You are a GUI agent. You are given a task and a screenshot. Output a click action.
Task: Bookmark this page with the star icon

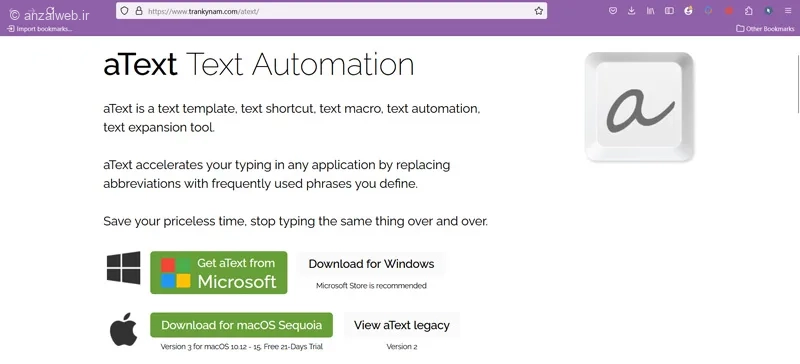click(539, 11)
